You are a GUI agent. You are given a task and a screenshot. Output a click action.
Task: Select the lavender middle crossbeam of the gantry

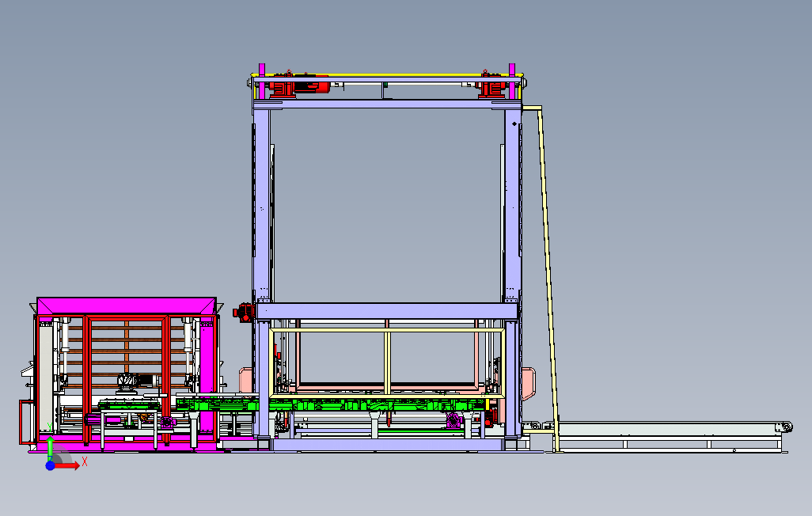(387, 311)
